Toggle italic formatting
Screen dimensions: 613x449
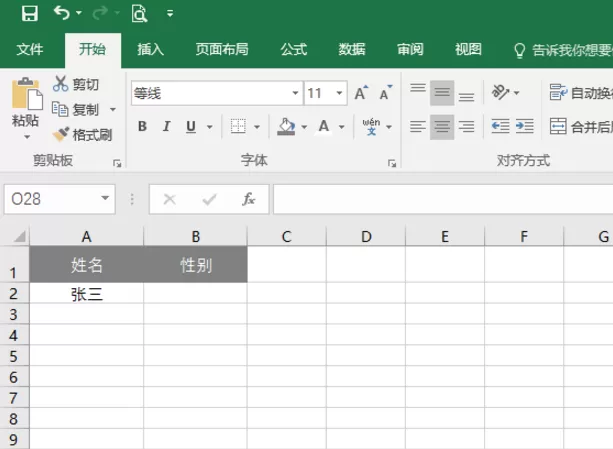167,126
